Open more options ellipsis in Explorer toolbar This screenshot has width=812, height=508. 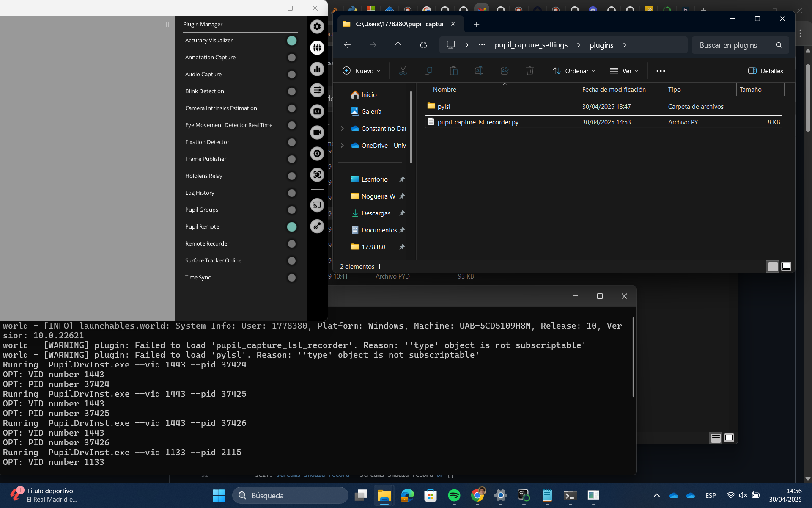tap(661, 71)
